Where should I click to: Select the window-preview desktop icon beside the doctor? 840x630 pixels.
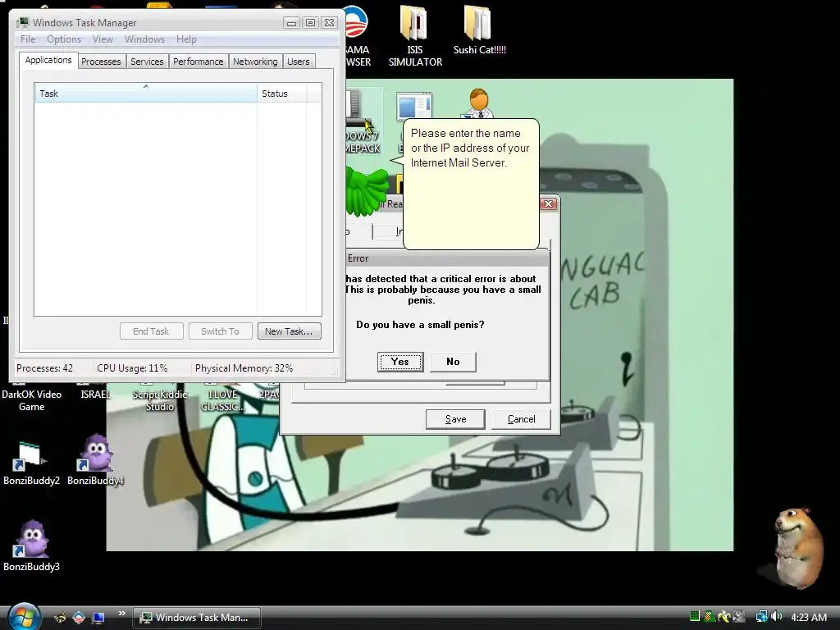[x=413, y=107]
